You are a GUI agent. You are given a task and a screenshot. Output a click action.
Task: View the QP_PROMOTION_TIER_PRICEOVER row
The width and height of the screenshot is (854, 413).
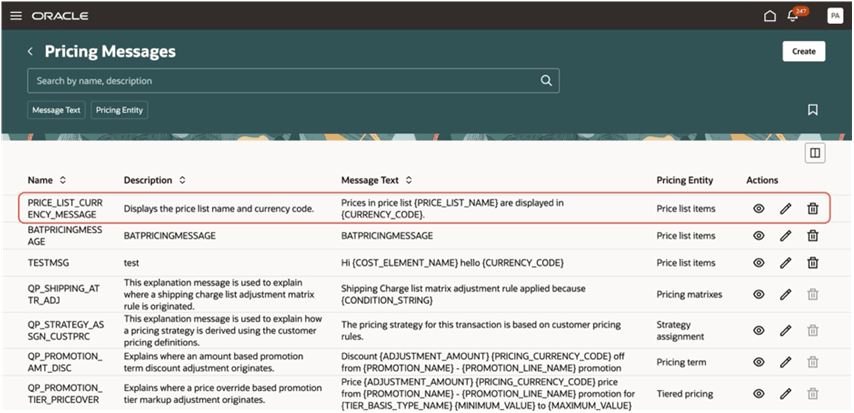pos(759,393)
